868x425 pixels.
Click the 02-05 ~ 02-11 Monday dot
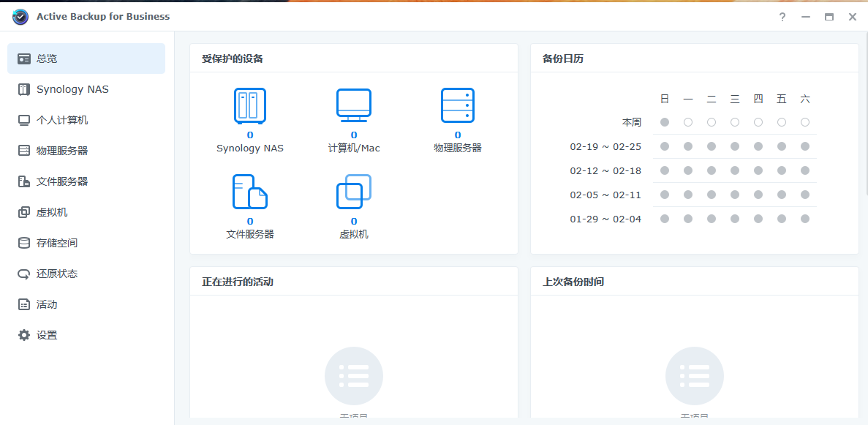pos(688,195)
